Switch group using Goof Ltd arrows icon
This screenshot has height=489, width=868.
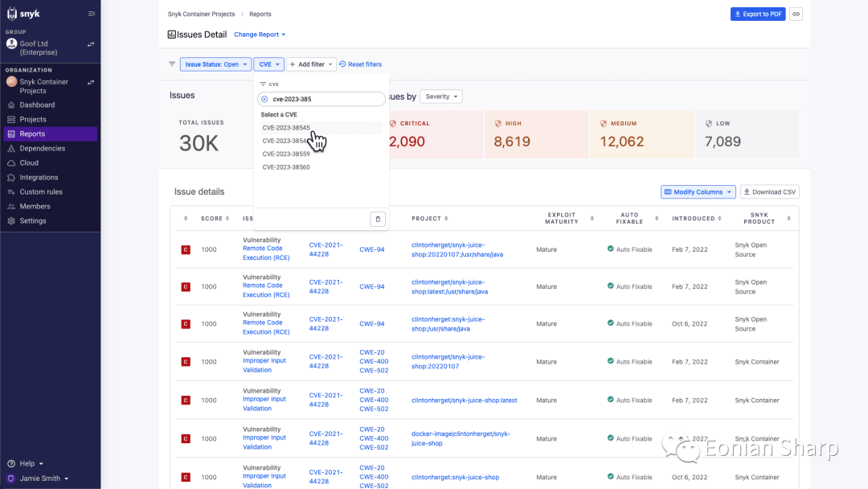pos(91,44)
